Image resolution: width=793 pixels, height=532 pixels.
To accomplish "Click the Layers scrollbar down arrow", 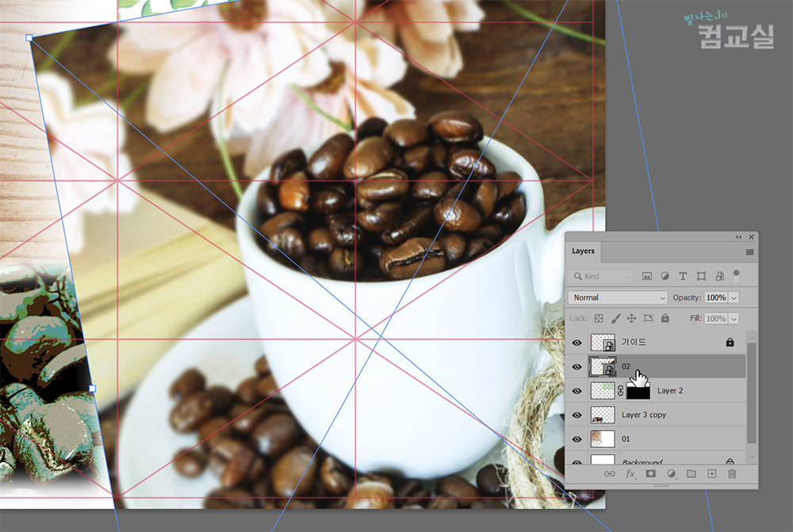I will (x=752, y=457).
